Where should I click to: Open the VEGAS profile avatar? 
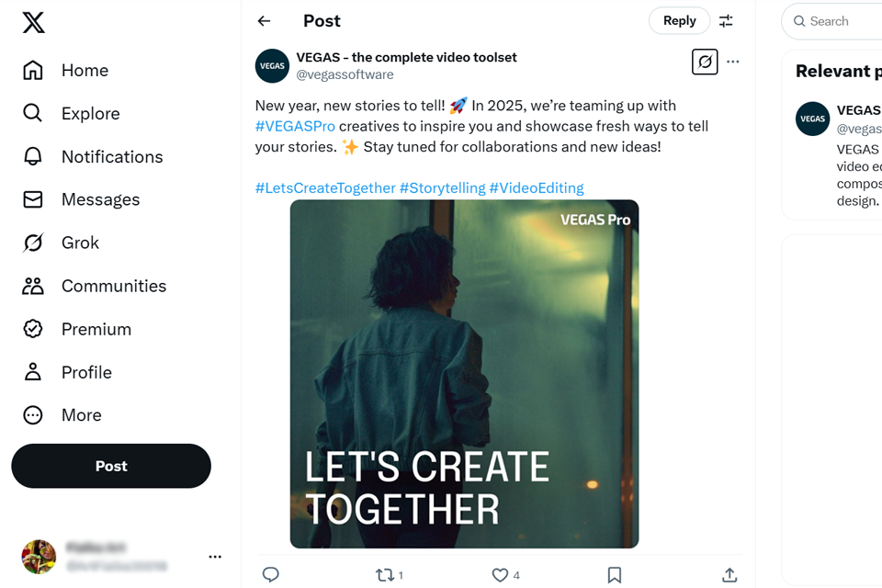point(272,66)
